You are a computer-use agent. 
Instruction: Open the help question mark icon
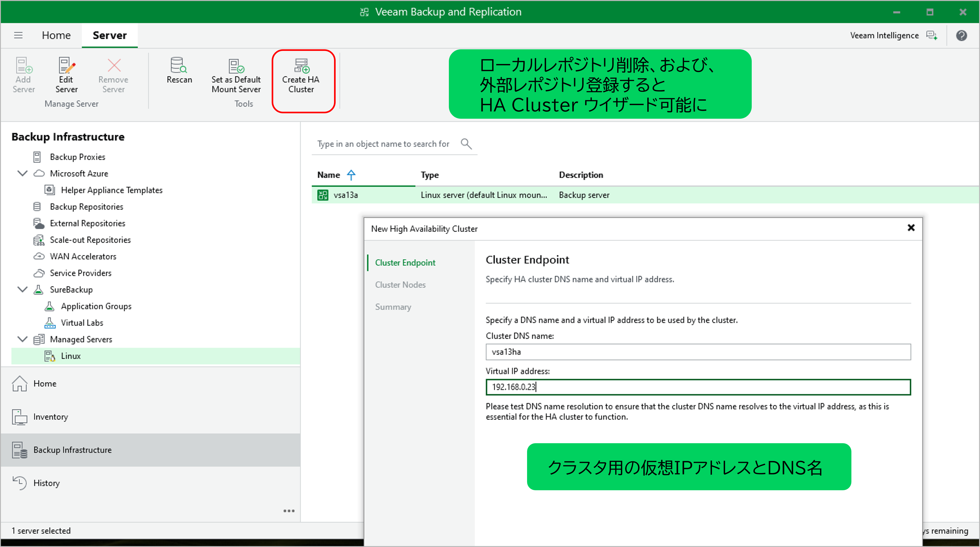[961, 36]
